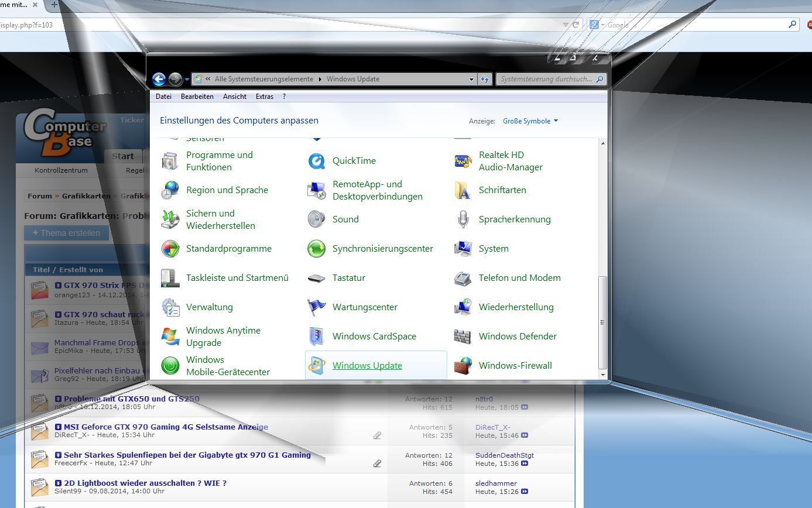Open Programme und Funktionen icon
Viewport: 812px width, 508px height.
point(170,161)
